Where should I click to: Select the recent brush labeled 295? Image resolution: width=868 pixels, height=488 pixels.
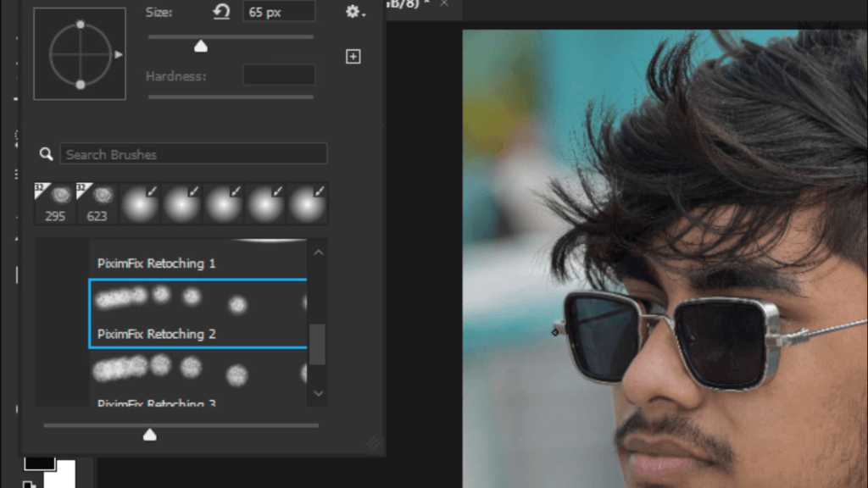click(55, 203)
